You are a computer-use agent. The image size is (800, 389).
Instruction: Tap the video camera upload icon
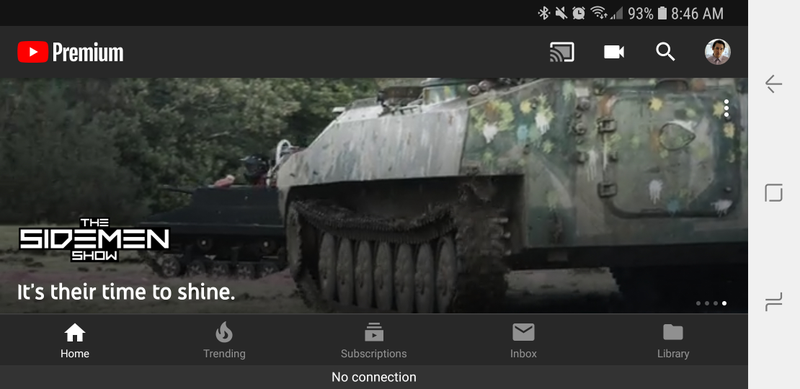pyautogui.click(x=614, y=52)
